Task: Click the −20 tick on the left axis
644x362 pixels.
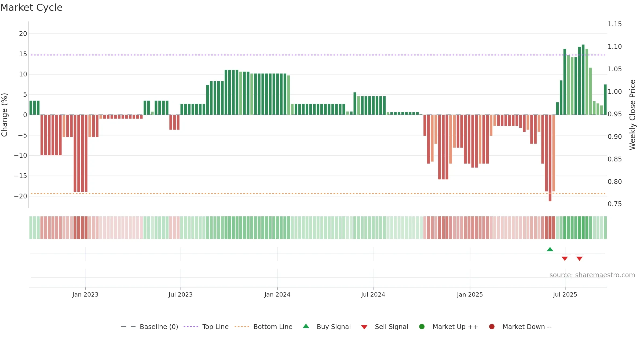Action: click(x=21, y=196)
